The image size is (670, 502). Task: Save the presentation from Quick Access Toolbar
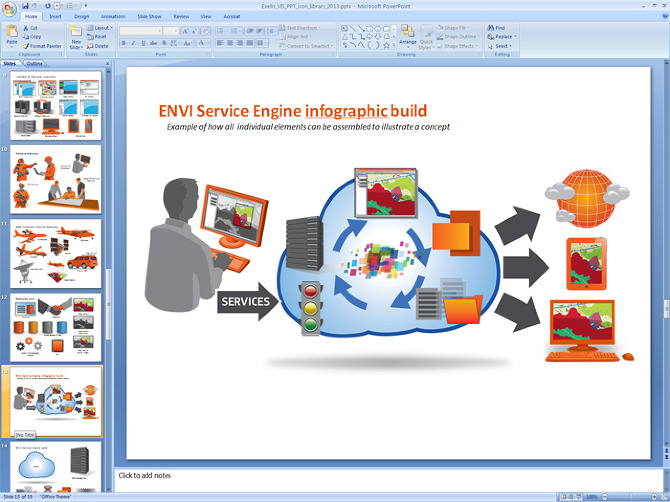coord(25,6)
